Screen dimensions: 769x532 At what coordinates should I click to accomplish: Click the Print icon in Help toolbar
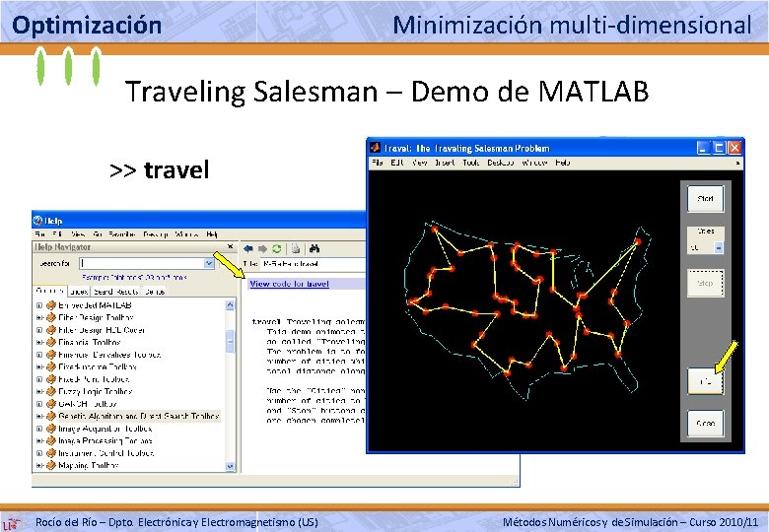[x=295, y=248]
